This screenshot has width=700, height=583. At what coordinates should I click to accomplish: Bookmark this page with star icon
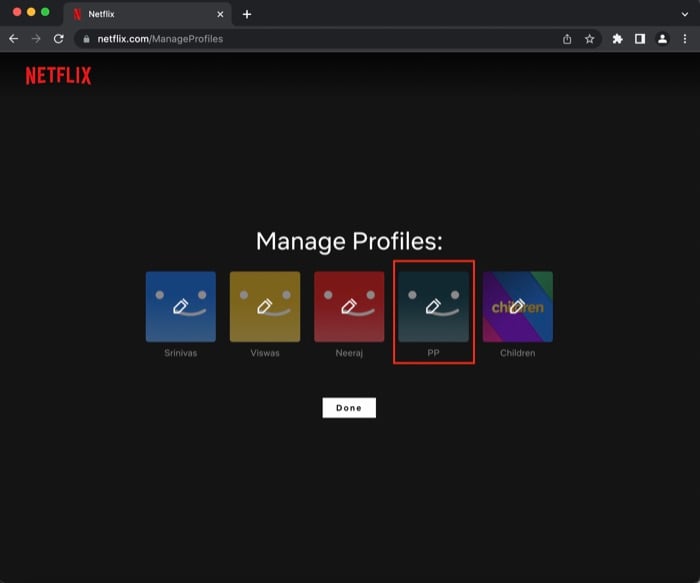[590, 39]
